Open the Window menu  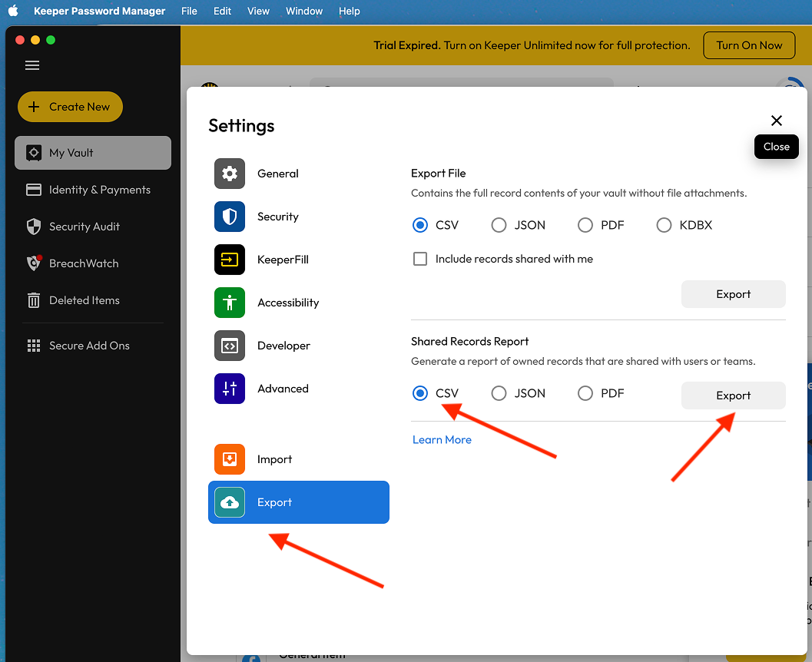pyautogui.click(x=303, y=11)
